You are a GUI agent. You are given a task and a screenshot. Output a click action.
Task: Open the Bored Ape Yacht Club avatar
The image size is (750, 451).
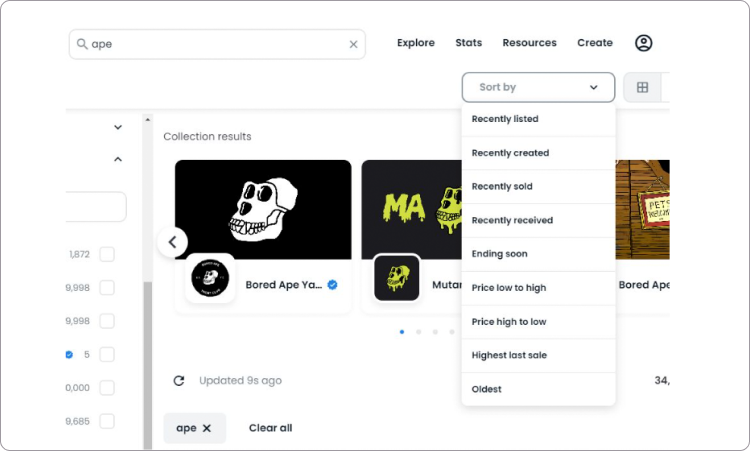point(210,279)
